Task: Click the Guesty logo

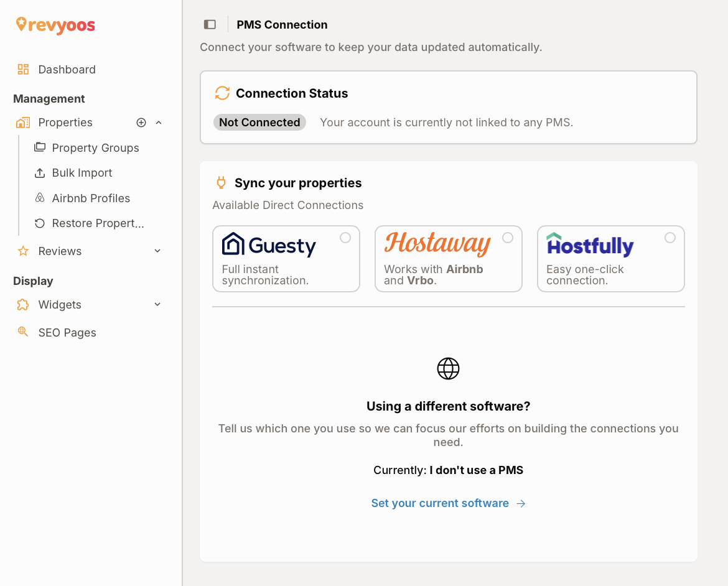Action: (x=269, y=244)
